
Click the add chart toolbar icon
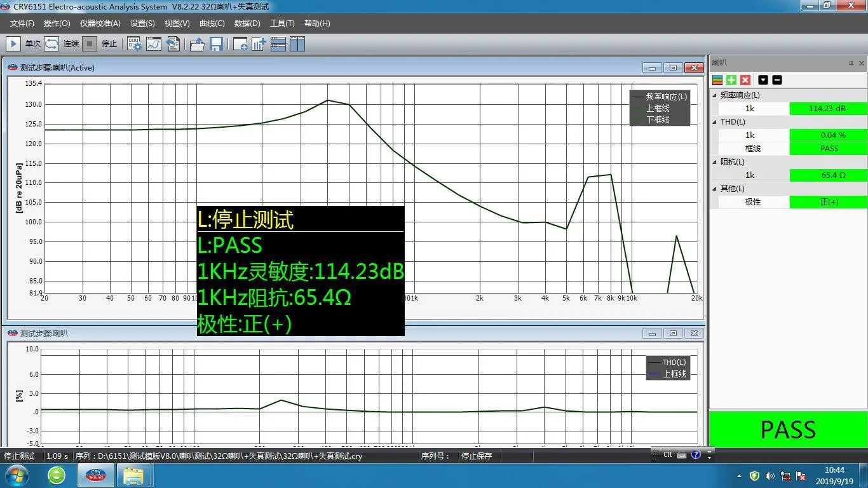[x=259, y=44]
